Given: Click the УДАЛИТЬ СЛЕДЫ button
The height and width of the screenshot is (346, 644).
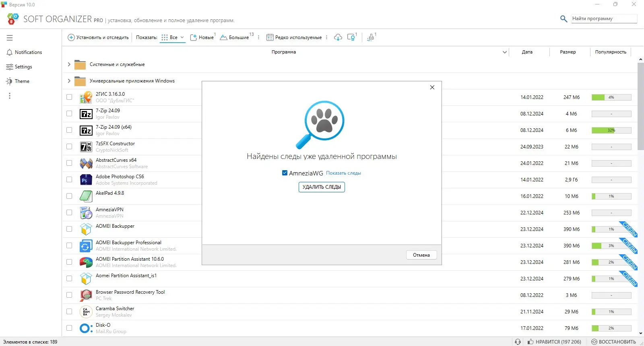Looking at the screenshot, I should click(322, 187).
